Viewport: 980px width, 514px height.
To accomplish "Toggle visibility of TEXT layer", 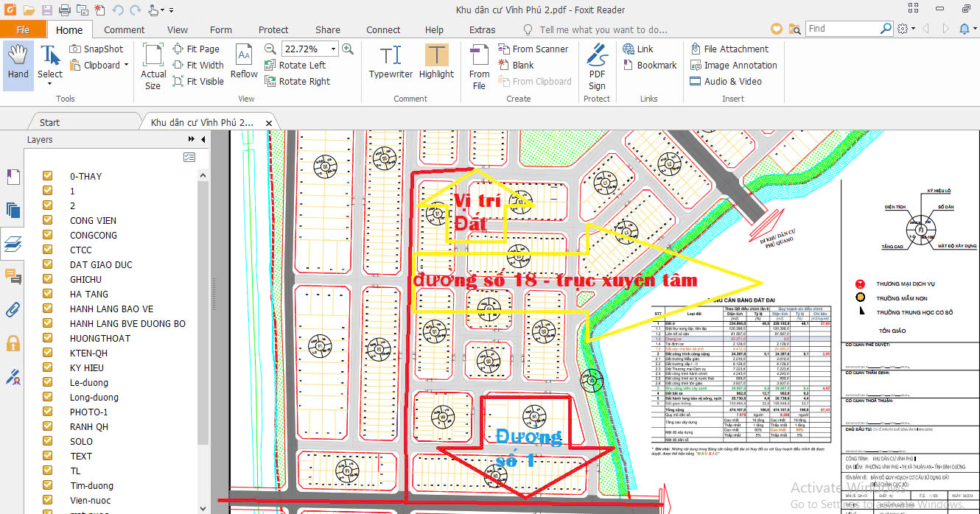I will point(48,456).
